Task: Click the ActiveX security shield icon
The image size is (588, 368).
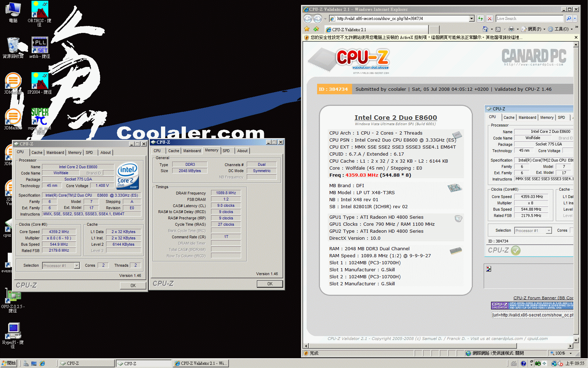Action: (307, 38)
